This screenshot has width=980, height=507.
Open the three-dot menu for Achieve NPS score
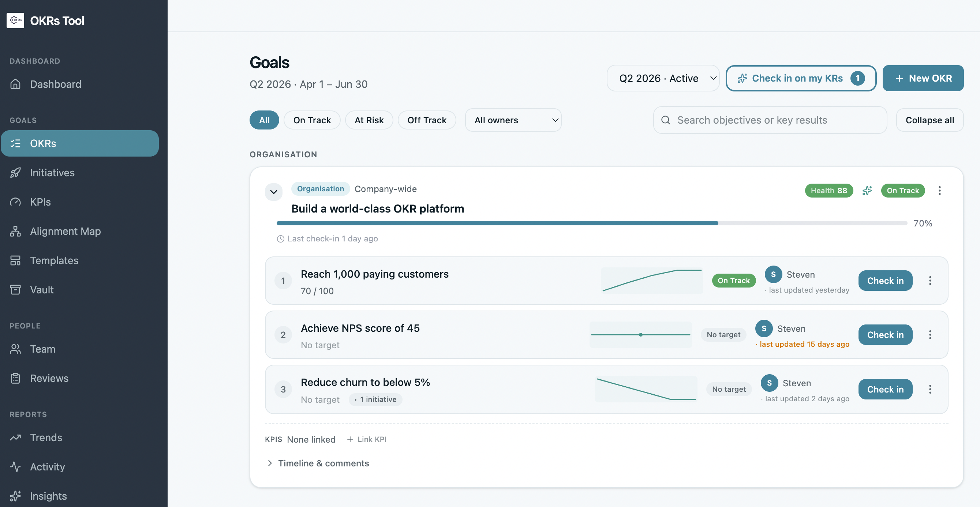pyautogui.click(x=930, y=335)
